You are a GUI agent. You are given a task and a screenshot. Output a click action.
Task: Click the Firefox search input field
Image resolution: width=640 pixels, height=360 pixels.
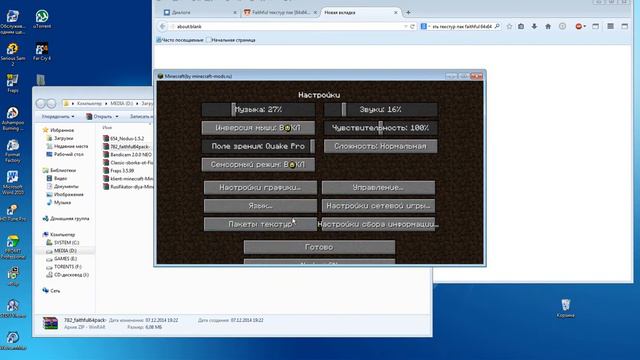coord(461,27)
